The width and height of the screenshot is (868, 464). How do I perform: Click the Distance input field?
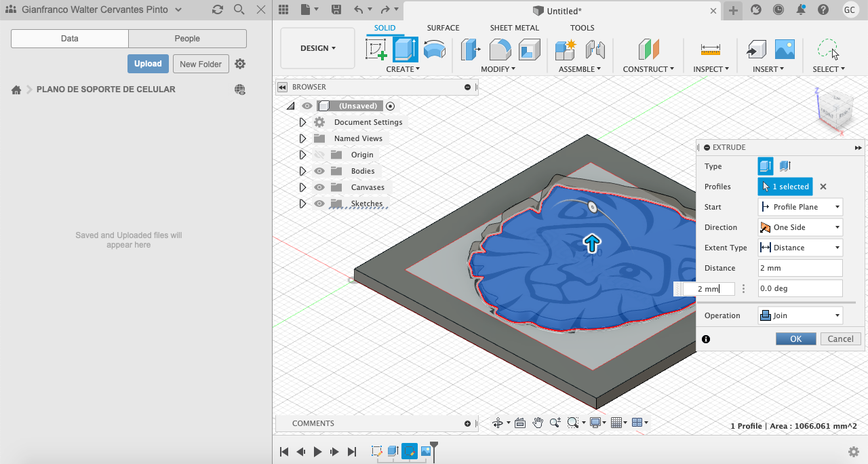click(x=800, y=268)
